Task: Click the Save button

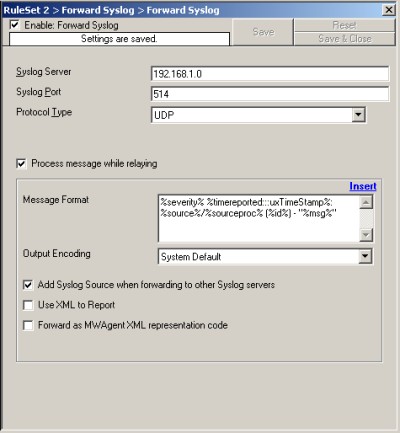Action: tap(263, 32)
